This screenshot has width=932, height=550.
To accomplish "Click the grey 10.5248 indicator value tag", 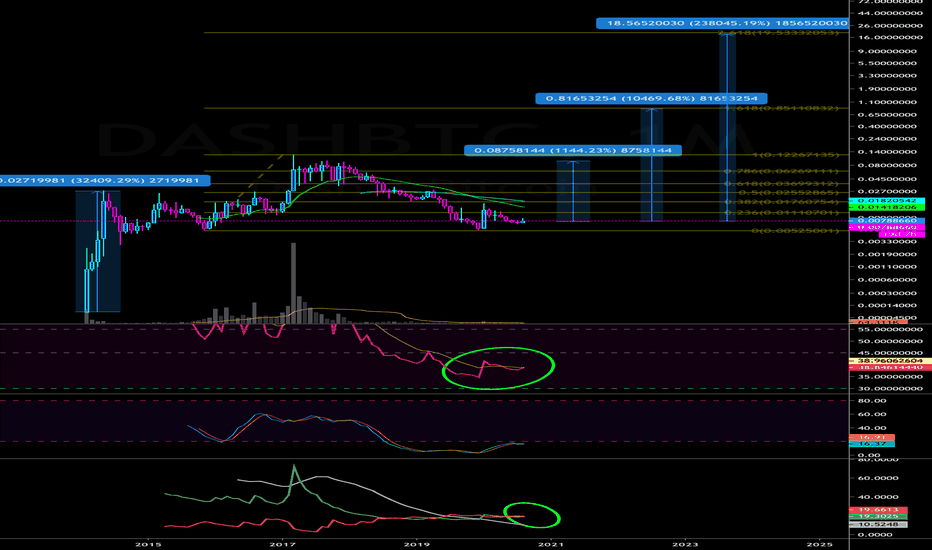I will point(879,524).
